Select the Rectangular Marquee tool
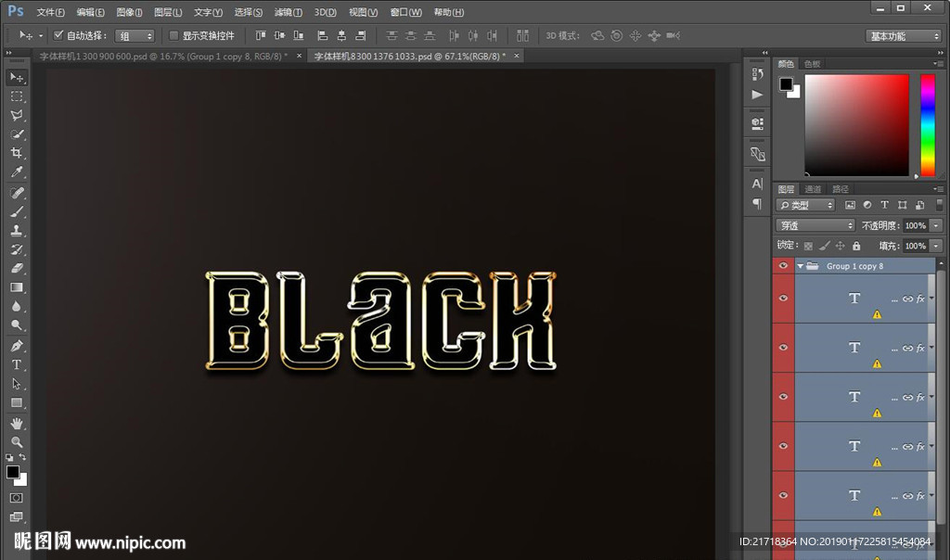The height and width of the screenshot is (560, 950). click(17, 95)
